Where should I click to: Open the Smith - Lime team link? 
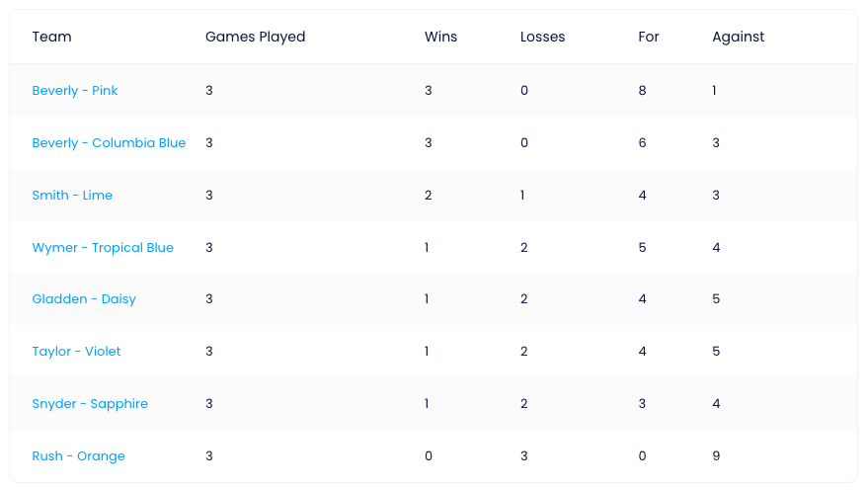72,195
